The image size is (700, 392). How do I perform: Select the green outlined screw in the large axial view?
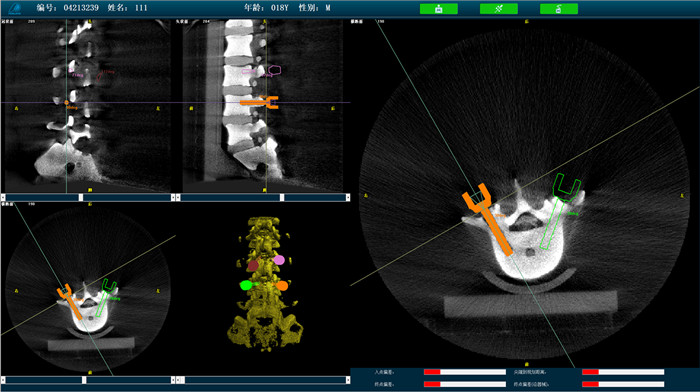coord(560,211)
